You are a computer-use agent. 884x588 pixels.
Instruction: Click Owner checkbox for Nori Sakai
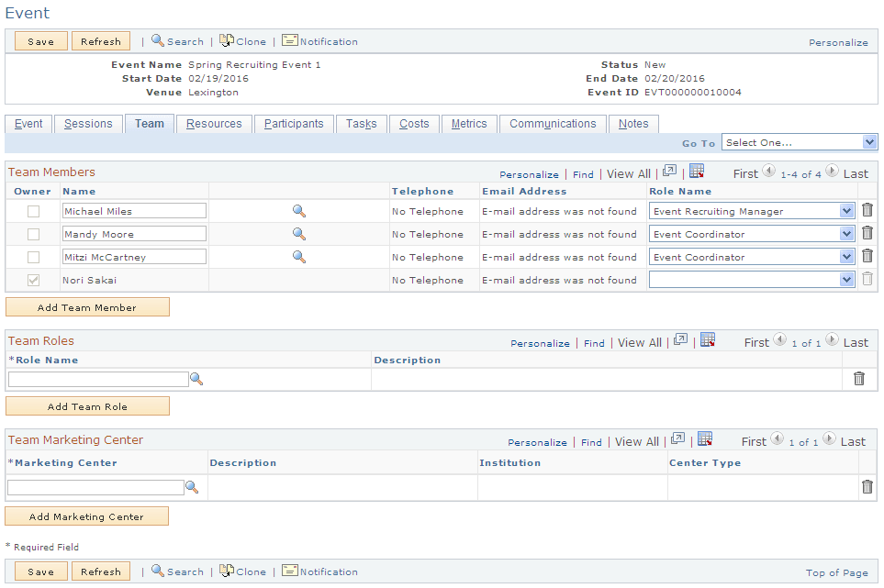point(34,280)
